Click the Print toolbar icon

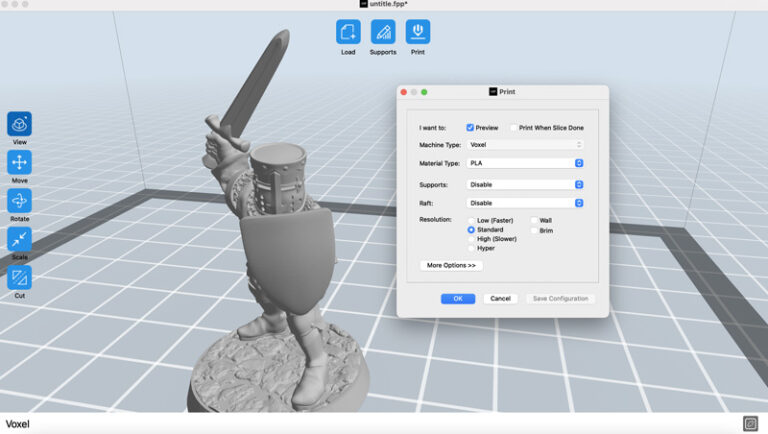coord(418,31)
